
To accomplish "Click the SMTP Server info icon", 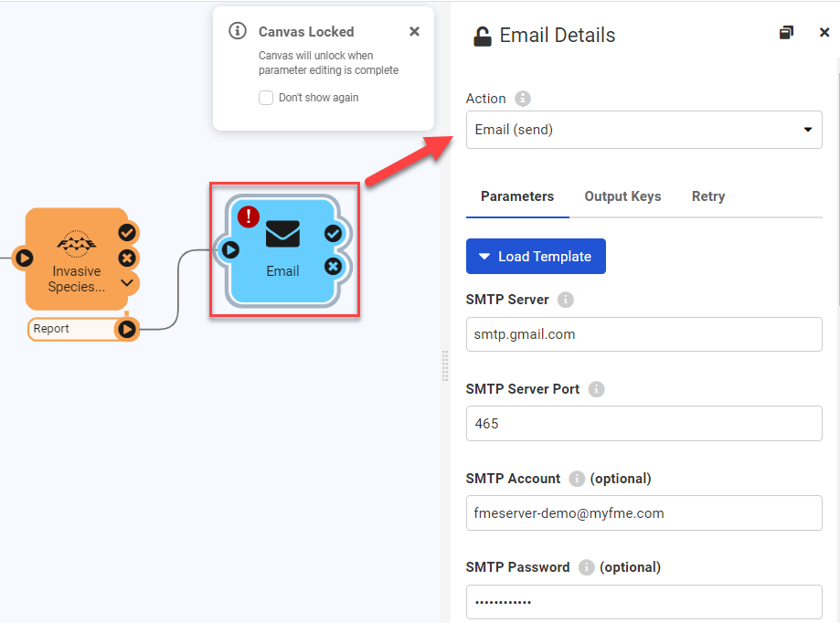I will click(x=566, y=300).
